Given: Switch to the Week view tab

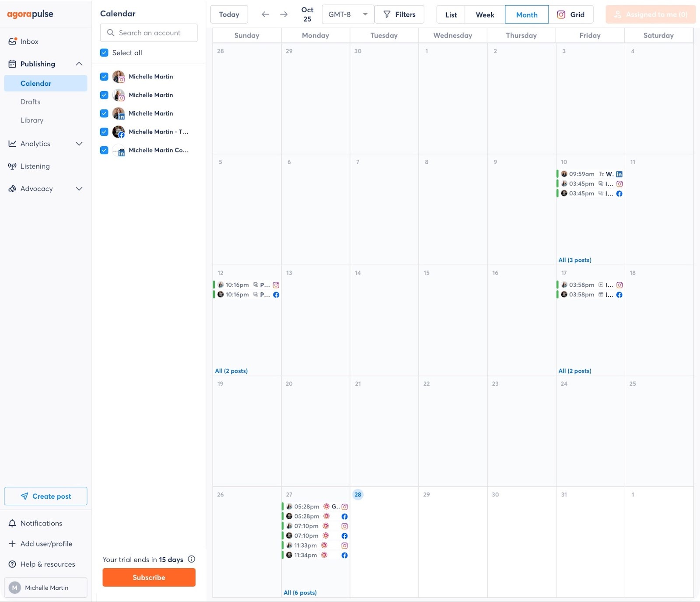Looking at the screenshot, I should (484, 14).
